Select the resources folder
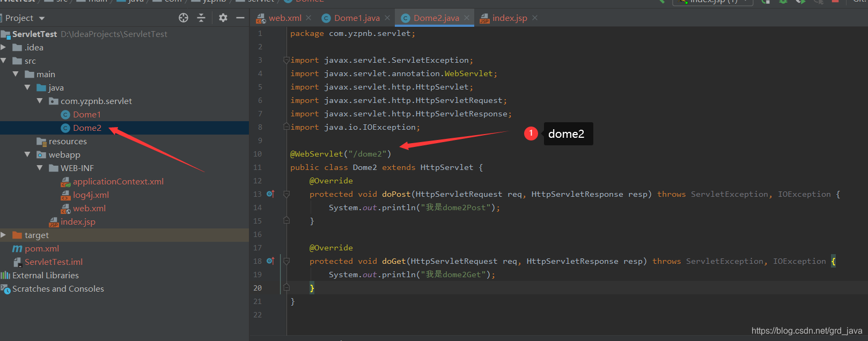This screenshot has height=341, width=868. [68, 141]
